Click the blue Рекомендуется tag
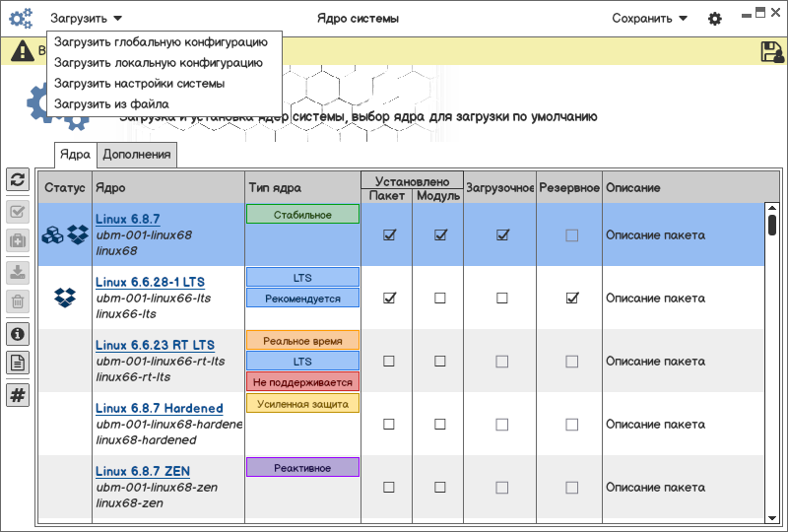The width and height of the screenshot is (788, 532). 302,298
